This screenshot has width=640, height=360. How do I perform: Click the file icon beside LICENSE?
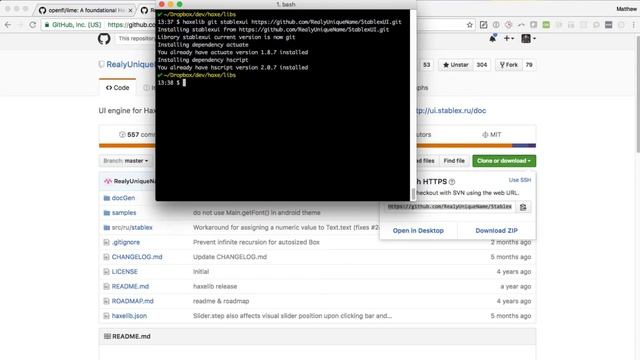[x=106, y=271]
